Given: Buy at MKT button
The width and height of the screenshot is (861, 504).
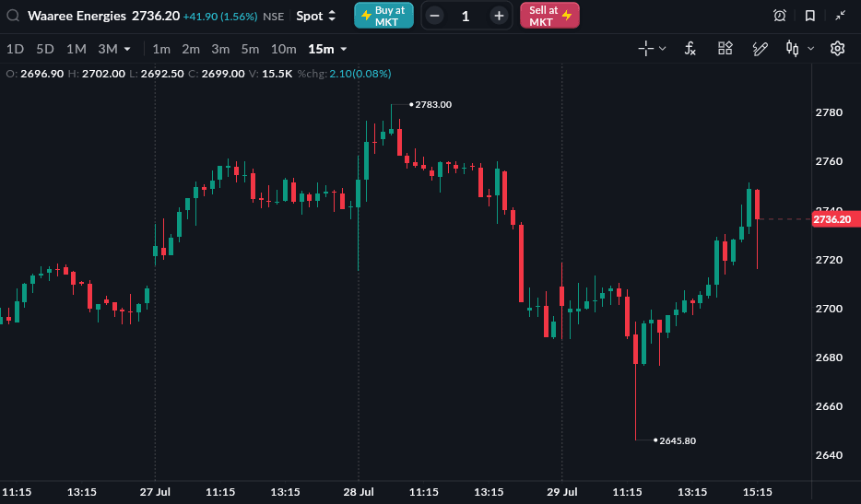Looking at the screenshot, I should click(x=383, y=16).
